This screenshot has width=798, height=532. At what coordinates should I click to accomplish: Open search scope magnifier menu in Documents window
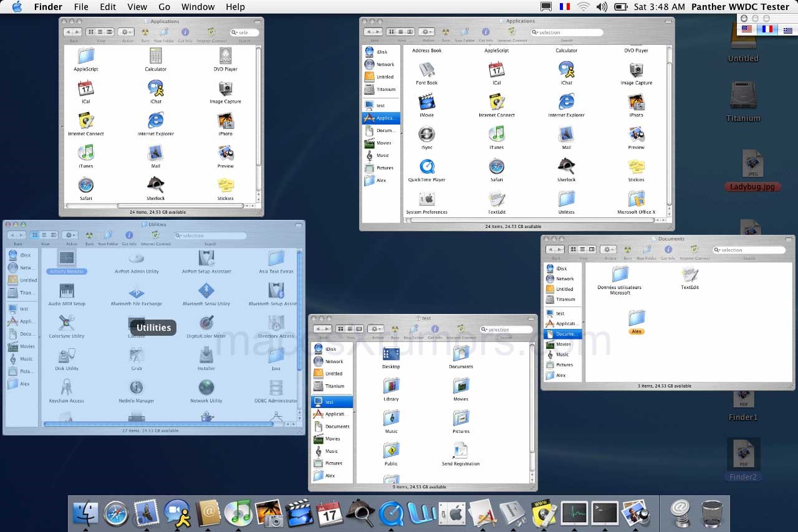click(718, 250)
